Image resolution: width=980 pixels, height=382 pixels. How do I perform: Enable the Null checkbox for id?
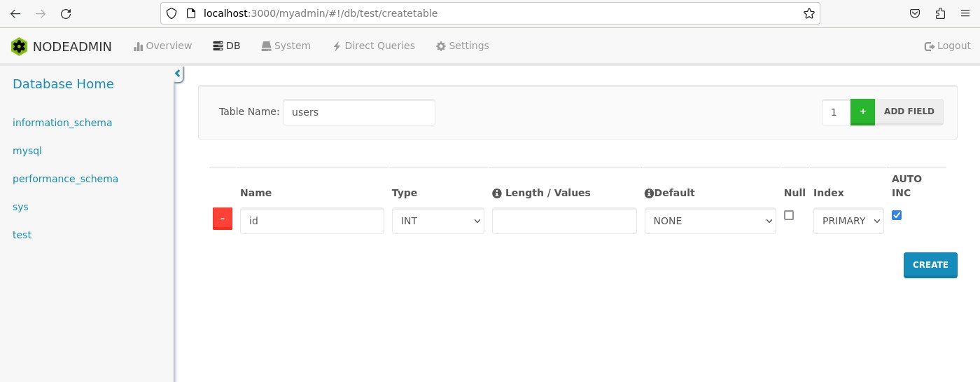pyautogui.click(x=789, y=215)
